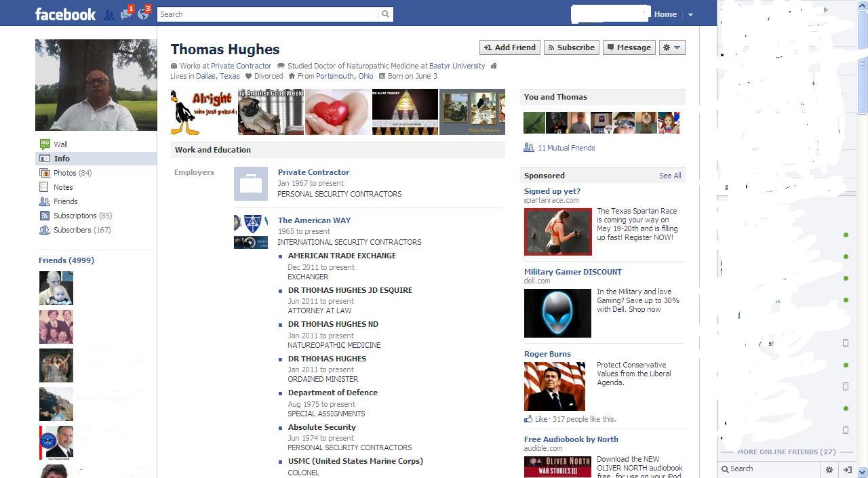Click the Facebook logo

(x=65, y=14)
